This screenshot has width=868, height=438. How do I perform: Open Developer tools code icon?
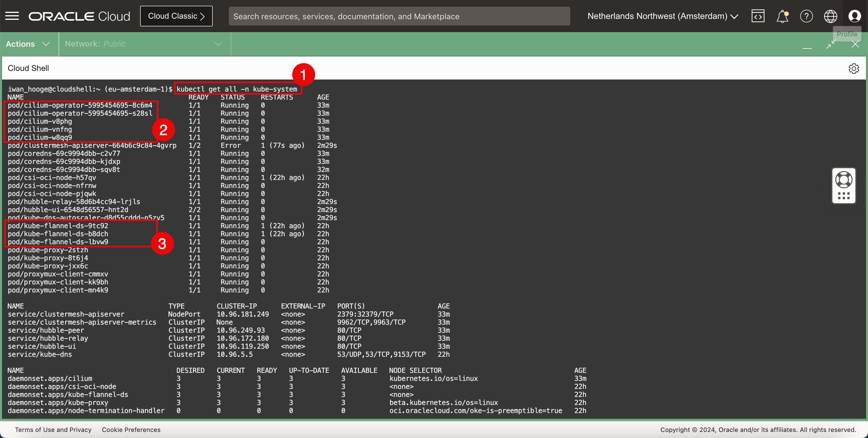point(758,16)
